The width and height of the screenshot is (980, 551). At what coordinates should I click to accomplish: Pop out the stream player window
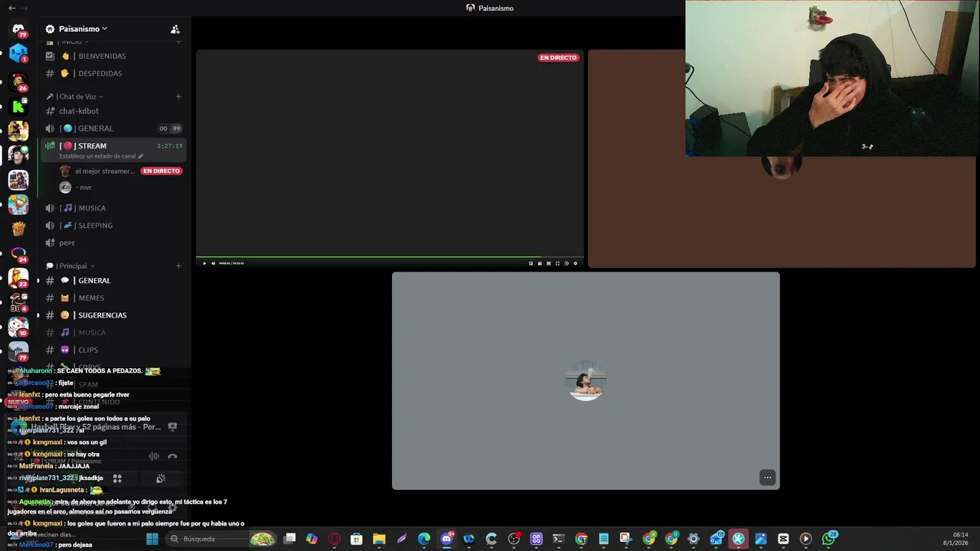click(x=531, y=263)
